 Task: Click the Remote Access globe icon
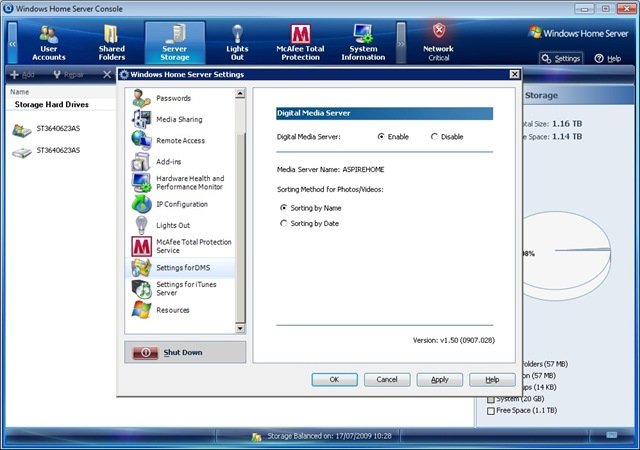(141, 140)
